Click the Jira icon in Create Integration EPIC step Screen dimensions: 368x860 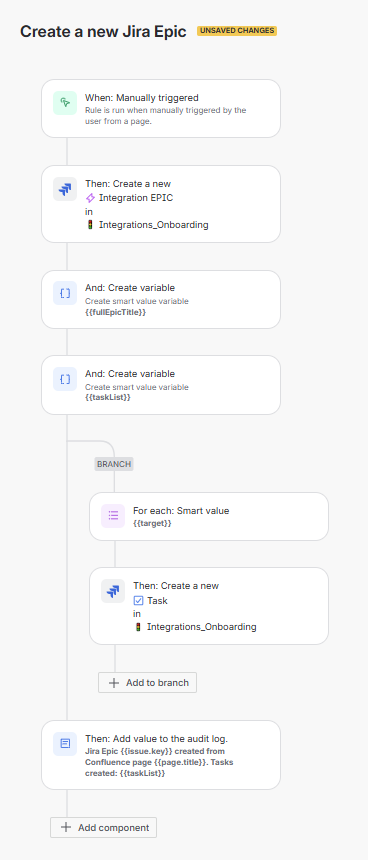65,189
